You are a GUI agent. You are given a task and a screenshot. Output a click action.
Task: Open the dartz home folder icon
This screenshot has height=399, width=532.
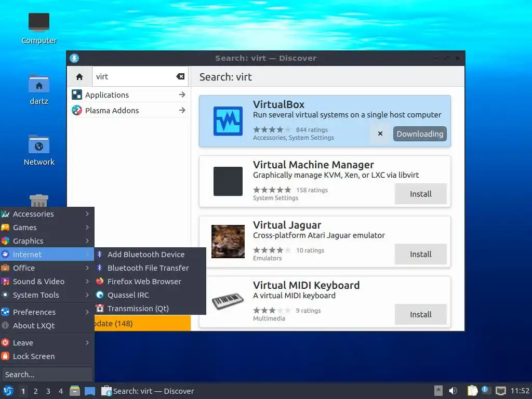click(x=38, y=89)
